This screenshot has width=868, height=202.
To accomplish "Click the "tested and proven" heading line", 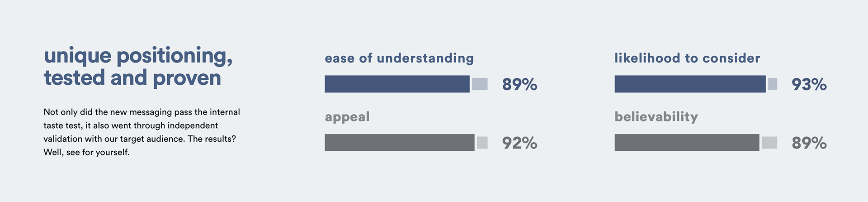I will click(132, 78).
